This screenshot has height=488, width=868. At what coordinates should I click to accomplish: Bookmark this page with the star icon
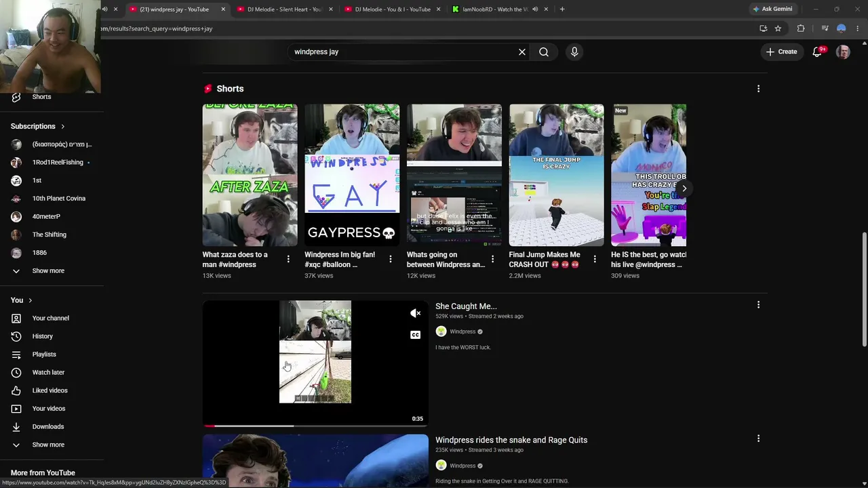click(x=778, y=28)
